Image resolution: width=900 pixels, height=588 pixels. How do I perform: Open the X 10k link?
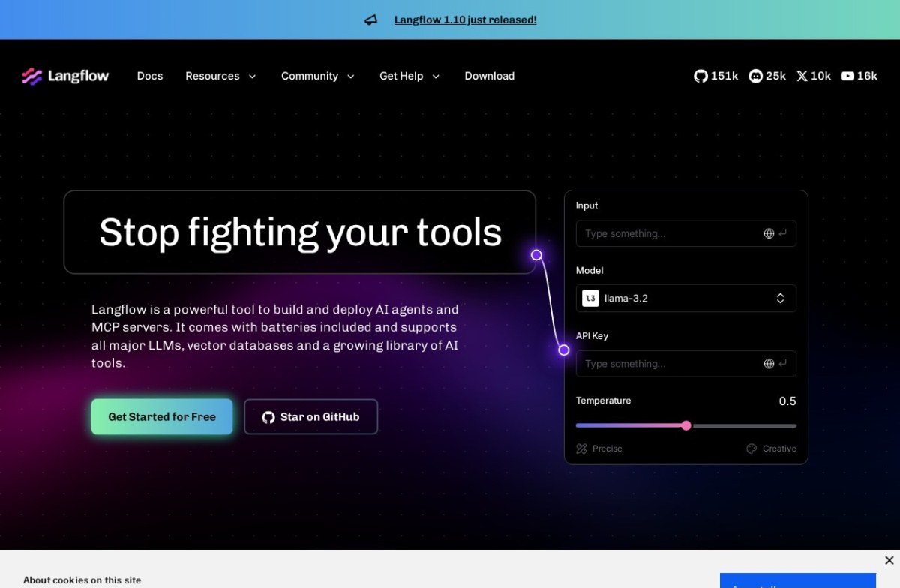coord(814,76)
